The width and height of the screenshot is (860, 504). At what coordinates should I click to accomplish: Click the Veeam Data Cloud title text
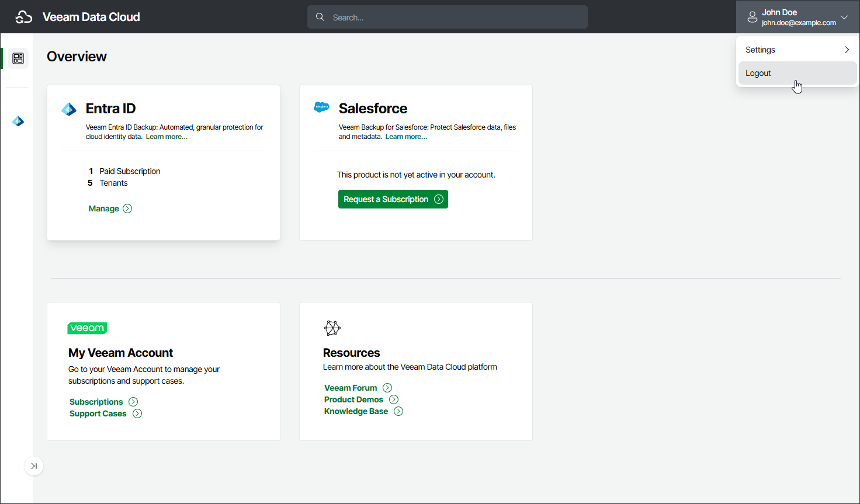click(x=91, y=17)
